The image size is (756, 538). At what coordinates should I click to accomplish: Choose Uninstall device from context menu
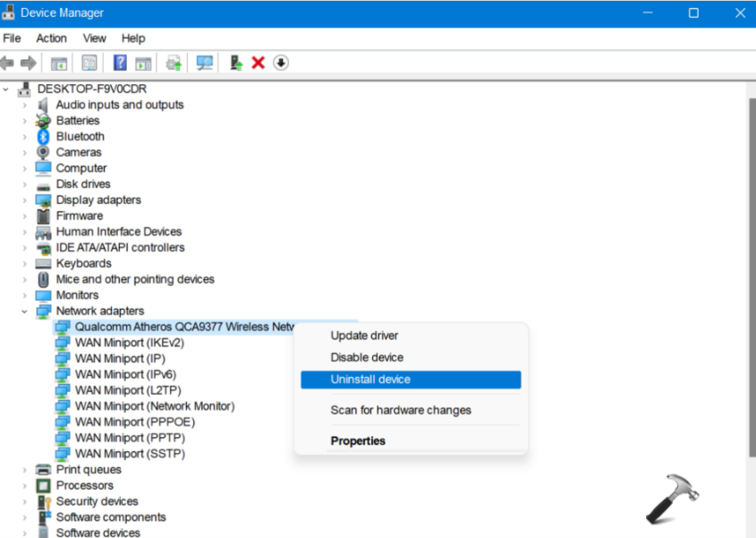[370, 380]
